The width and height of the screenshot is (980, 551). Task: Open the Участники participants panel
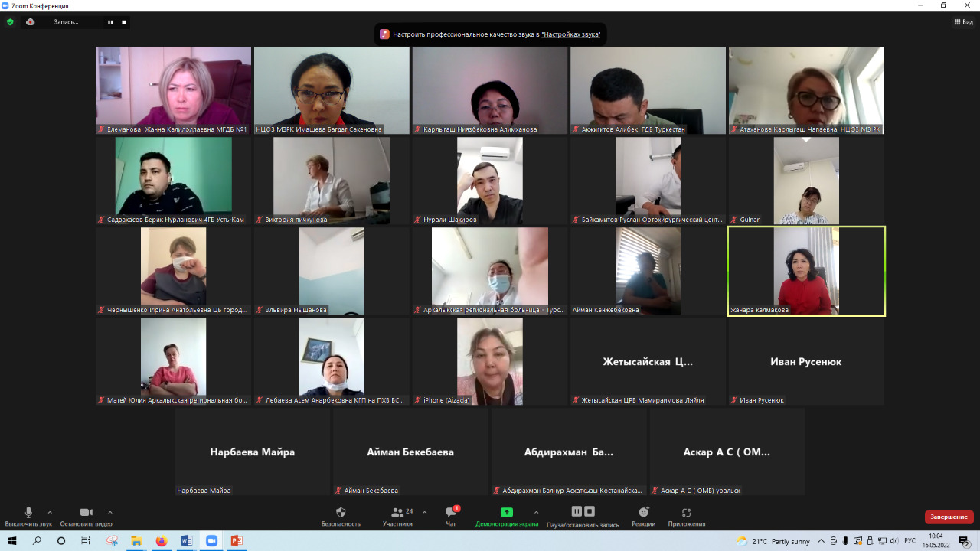[397, 517]
